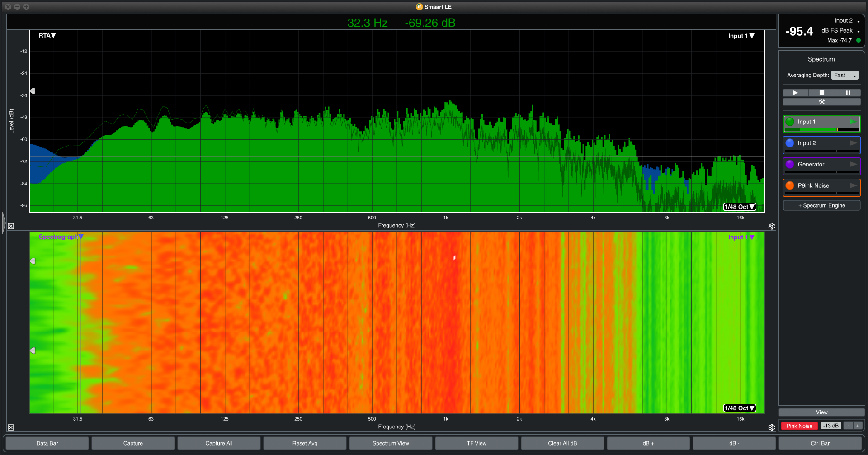Open Spectrograph settings gear icon
Viewport: 868px width, 455px height.
[x=772, y=427]
